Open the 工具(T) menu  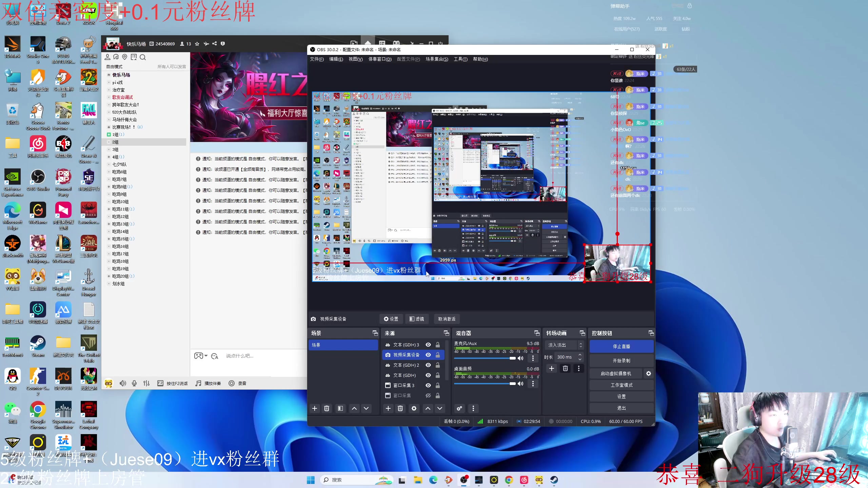pyautogui.click(x=460, y=59)
